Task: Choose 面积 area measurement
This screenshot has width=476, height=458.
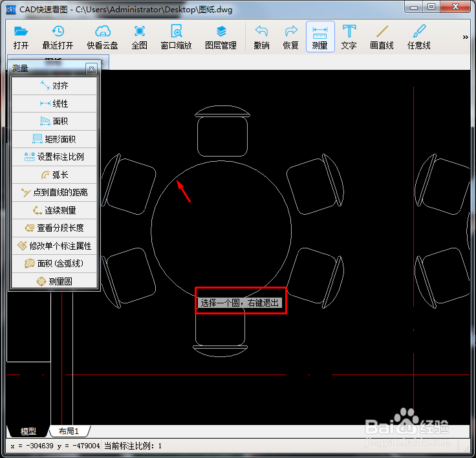Action: [x=54, y=121]
